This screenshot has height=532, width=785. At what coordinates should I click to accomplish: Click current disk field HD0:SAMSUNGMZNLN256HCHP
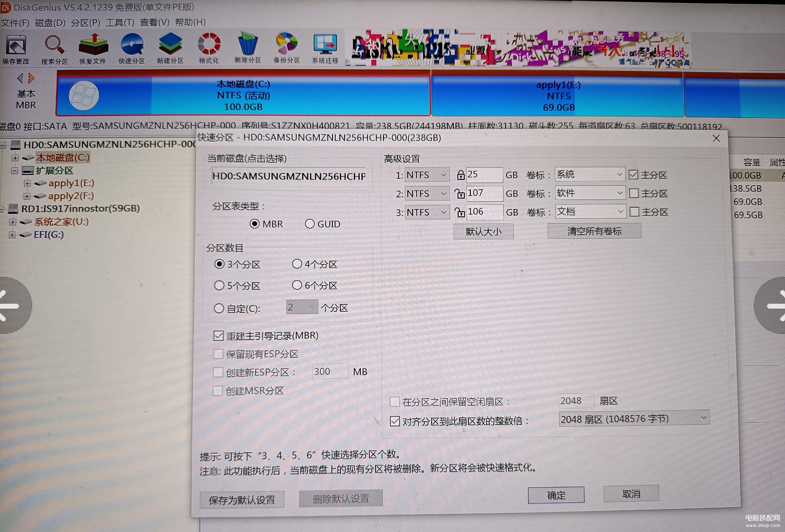pyautogui.click(x=289, y=176)
